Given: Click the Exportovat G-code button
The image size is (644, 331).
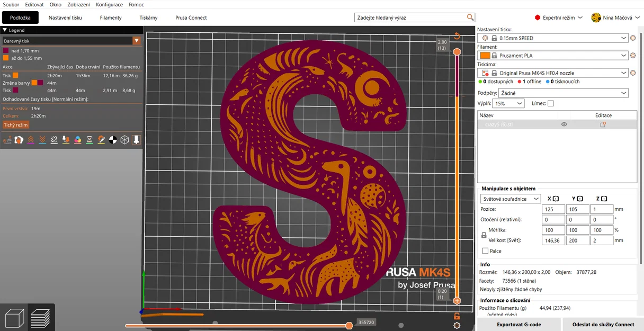Looking at the screenshot, I should 518,324.
